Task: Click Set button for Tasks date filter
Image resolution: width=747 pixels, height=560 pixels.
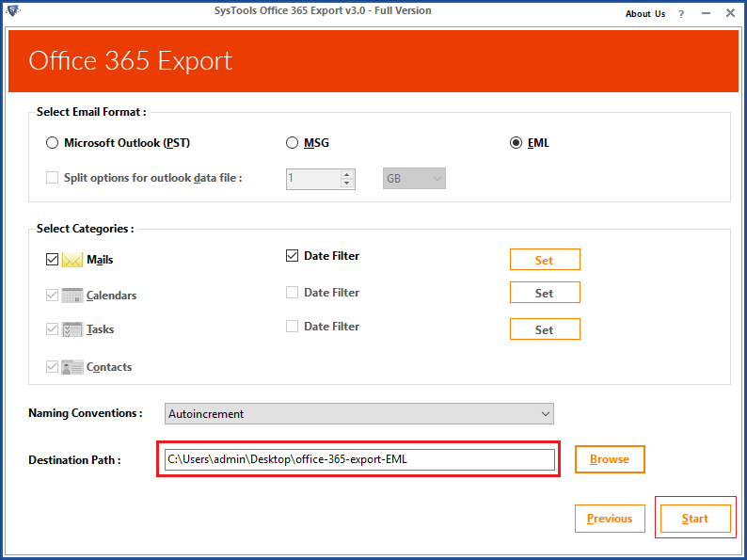Action: (x=545, y=329)
